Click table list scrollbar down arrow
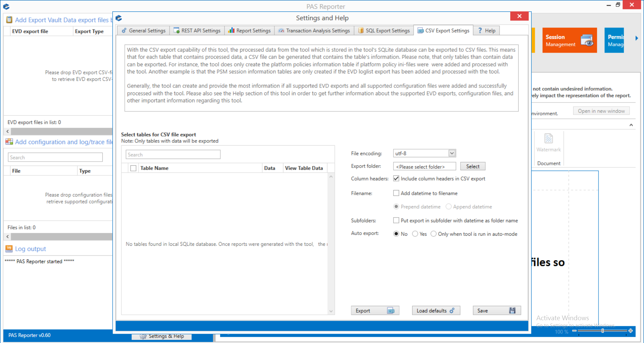The height and width of the screenshot is (343, 644). point(331,311)
